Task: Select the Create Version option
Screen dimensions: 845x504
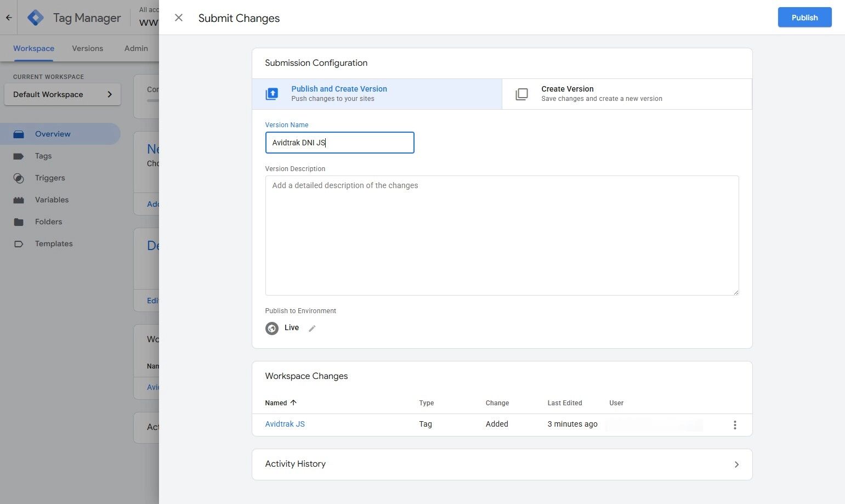Action: pos(627,94)
